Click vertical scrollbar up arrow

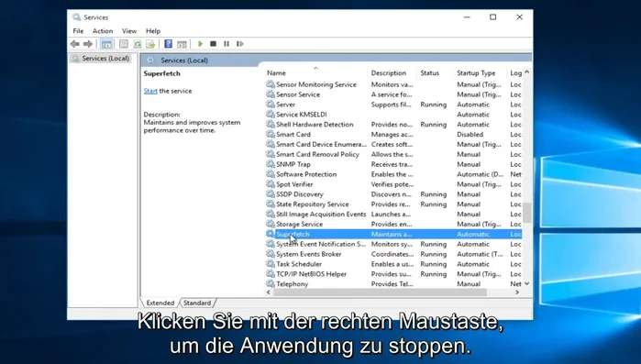point(527,72)
